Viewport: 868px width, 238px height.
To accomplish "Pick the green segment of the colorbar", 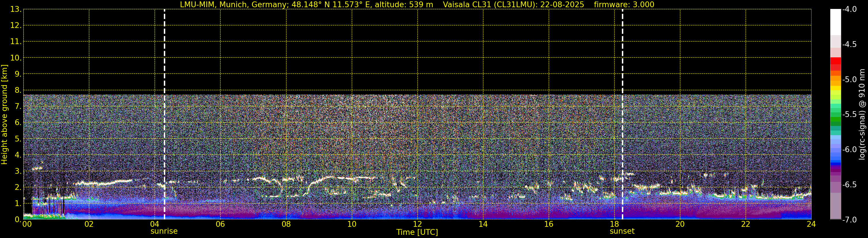I will click(835, 120).
